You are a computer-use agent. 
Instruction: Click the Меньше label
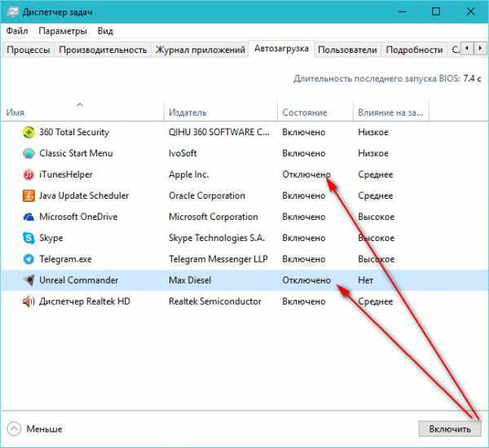point(44,429)
